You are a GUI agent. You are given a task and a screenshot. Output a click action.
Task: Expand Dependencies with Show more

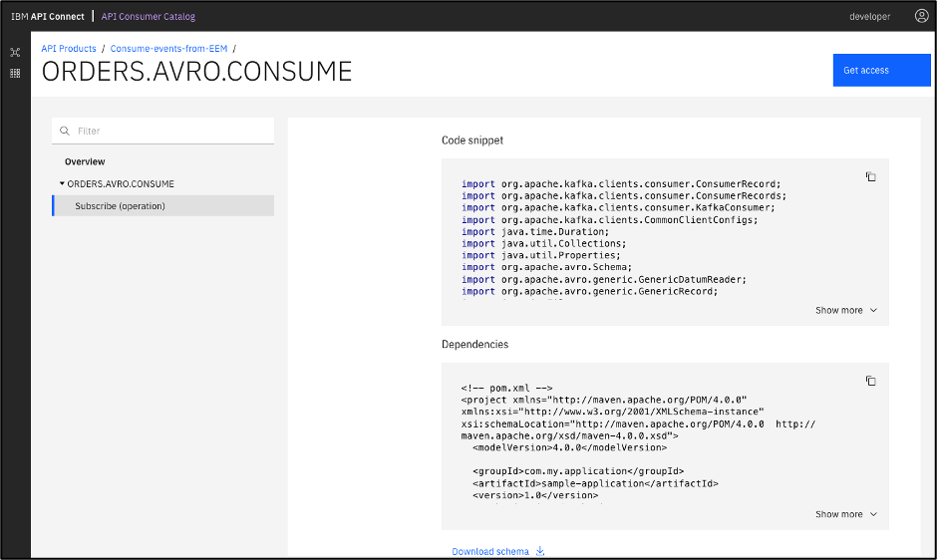click(x=846, y=514)
